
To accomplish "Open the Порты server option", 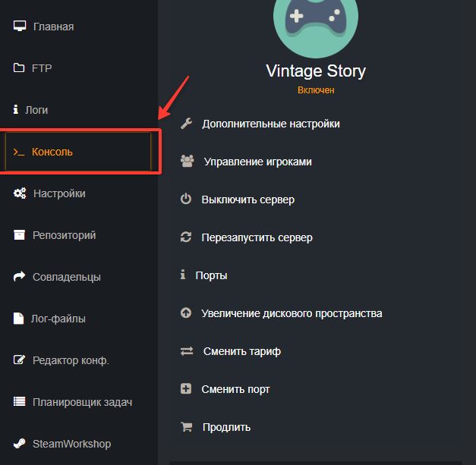I will [x=211, y=275].
